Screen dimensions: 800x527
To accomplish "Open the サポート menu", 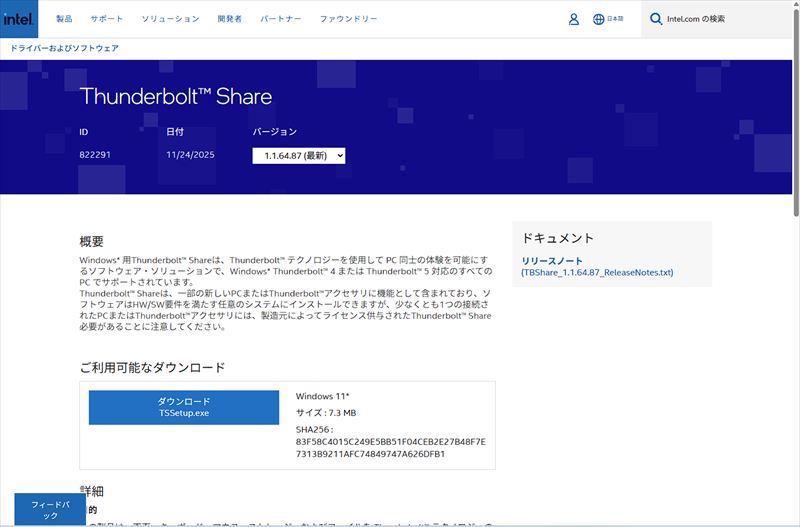I will (107, 19).
